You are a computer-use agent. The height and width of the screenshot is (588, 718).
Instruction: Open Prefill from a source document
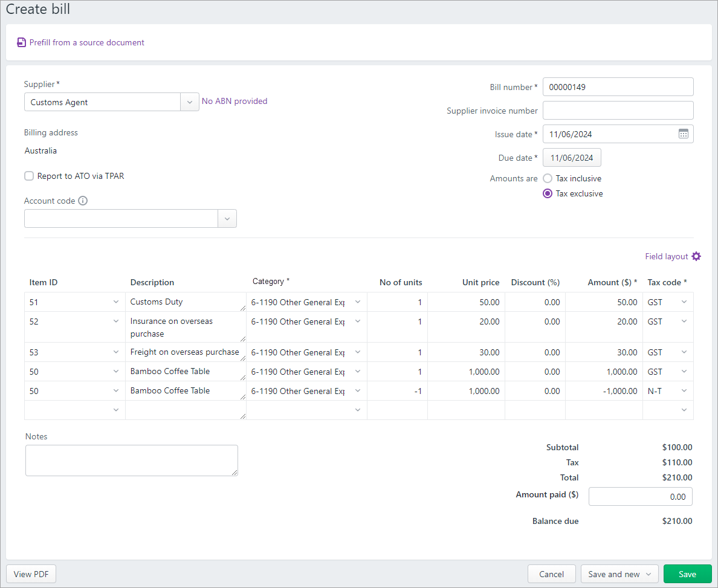pos(86,42)
